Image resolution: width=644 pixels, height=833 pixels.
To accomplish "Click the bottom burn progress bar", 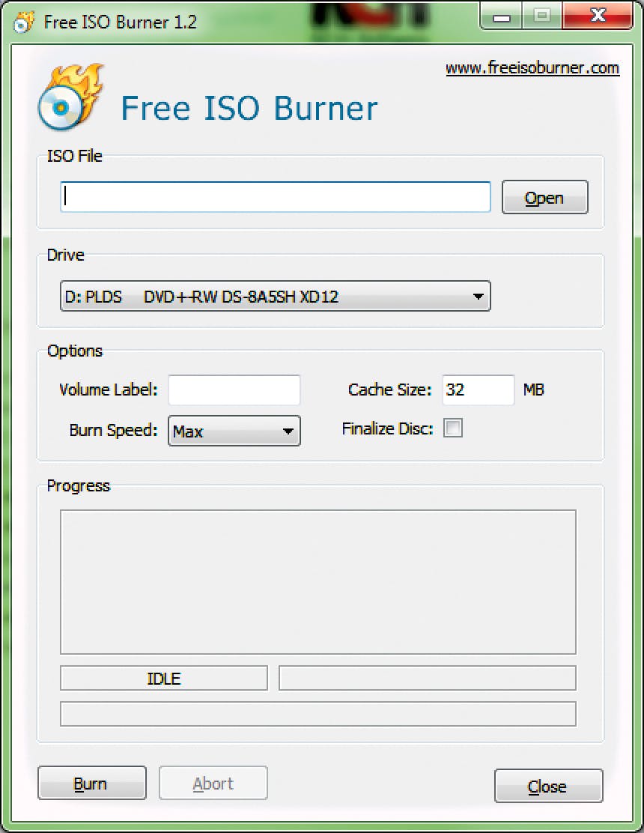I will (318, 714).
